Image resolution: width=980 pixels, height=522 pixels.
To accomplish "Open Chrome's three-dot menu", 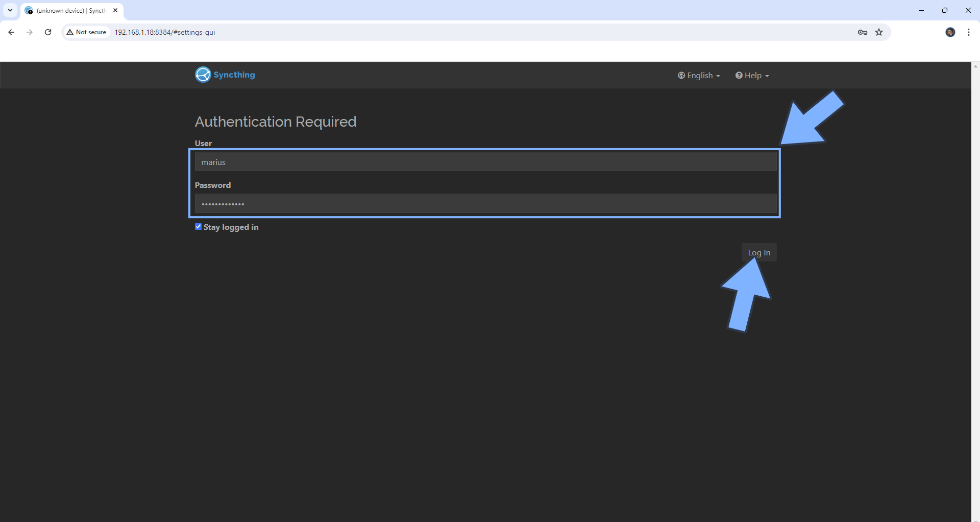I will pos(969,32).
